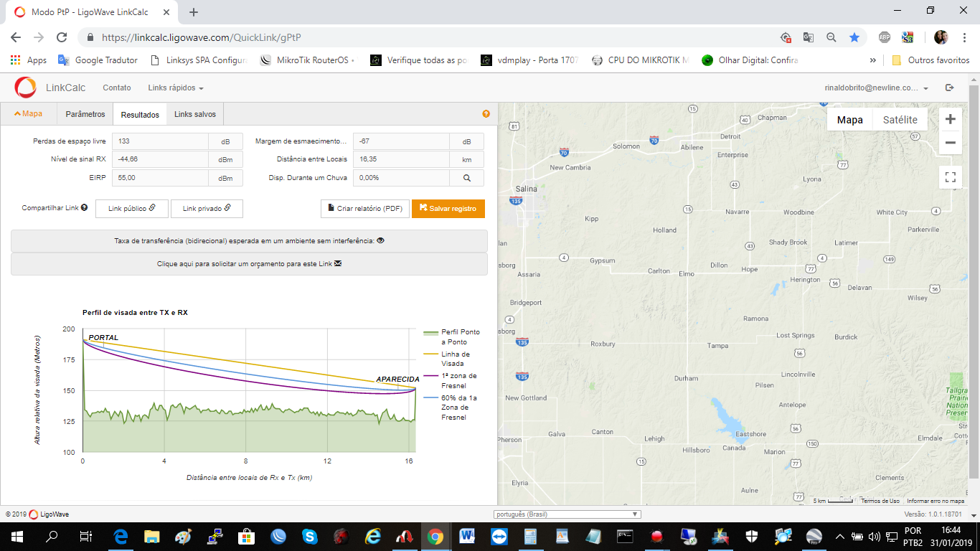Open the Links rápidos dropdown
Viewport: 980px width, 551px height.
(x=176, y=88)
